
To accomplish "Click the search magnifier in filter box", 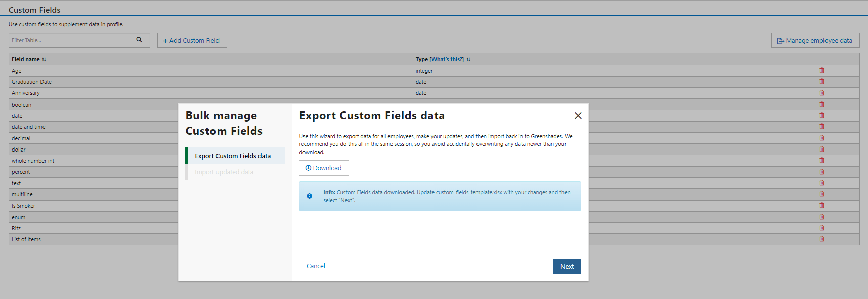I will click(x=139, y=40).
